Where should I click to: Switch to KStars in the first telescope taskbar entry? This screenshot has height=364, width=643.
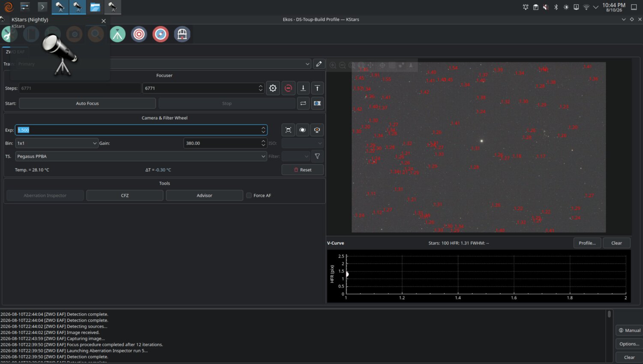[60, 7]
